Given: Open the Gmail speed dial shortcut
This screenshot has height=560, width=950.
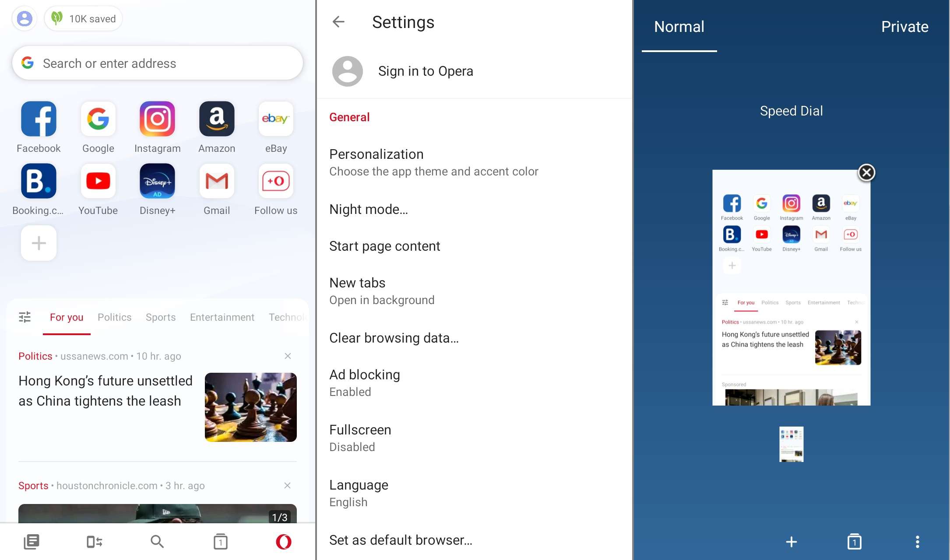Looking at the screenshot, I should tap(217, 189).
